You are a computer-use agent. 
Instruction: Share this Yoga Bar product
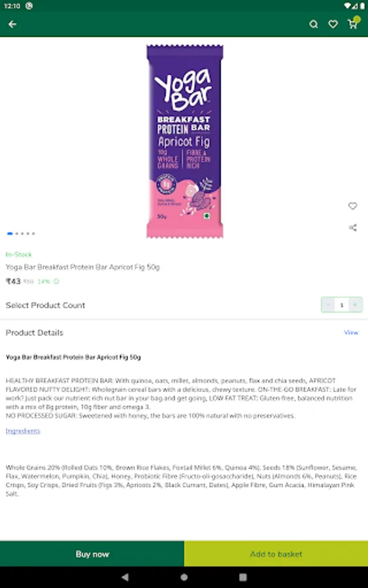352,227
